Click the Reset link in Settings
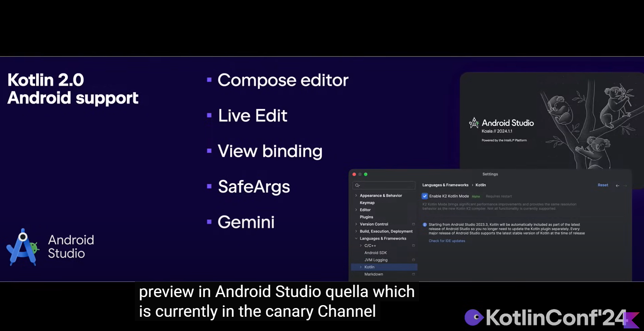 coord(603,185)
